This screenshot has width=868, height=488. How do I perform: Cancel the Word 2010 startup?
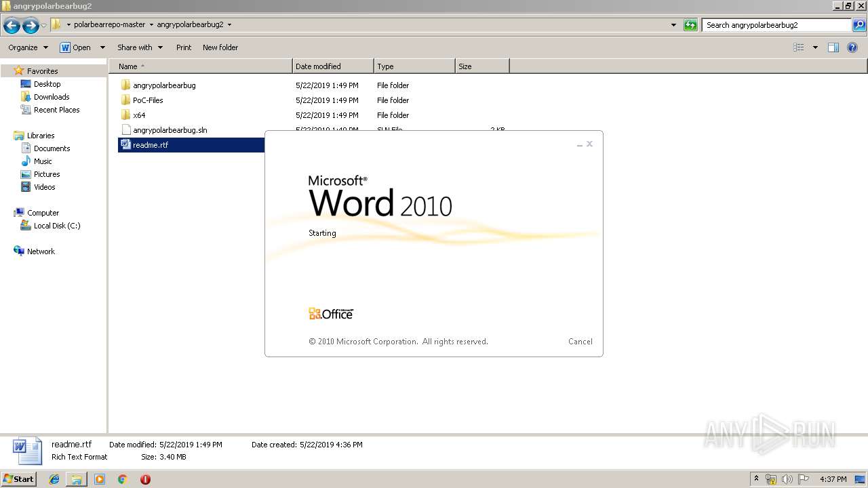580,342
